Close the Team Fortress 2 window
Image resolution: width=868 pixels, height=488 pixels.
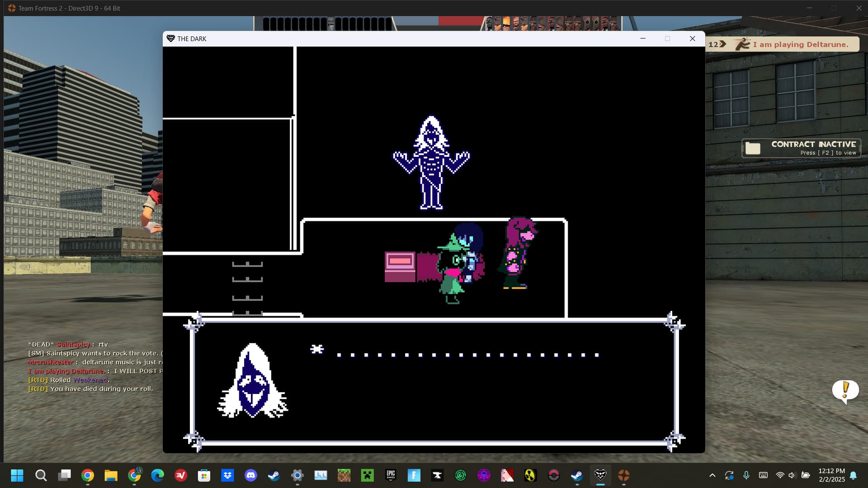pos(859,8)
